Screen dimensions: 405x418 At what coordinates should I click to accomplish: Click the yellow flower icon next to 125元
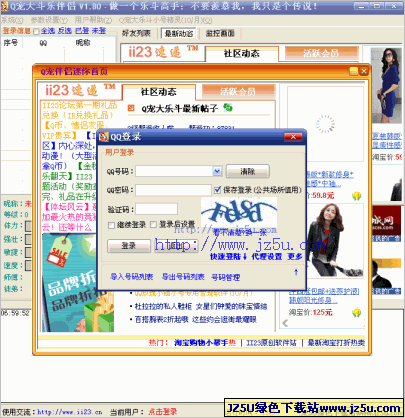click(x=357, y=312)
